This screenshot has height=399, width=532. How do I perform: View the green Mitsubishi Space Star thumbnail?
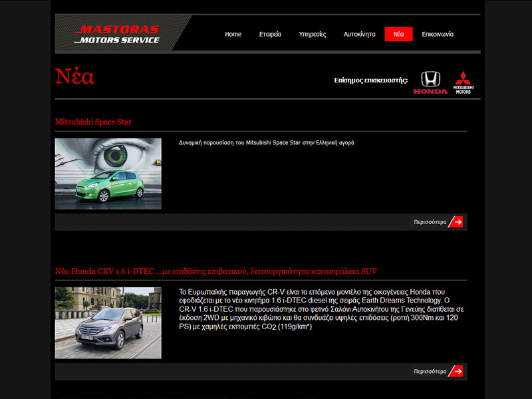108,174
